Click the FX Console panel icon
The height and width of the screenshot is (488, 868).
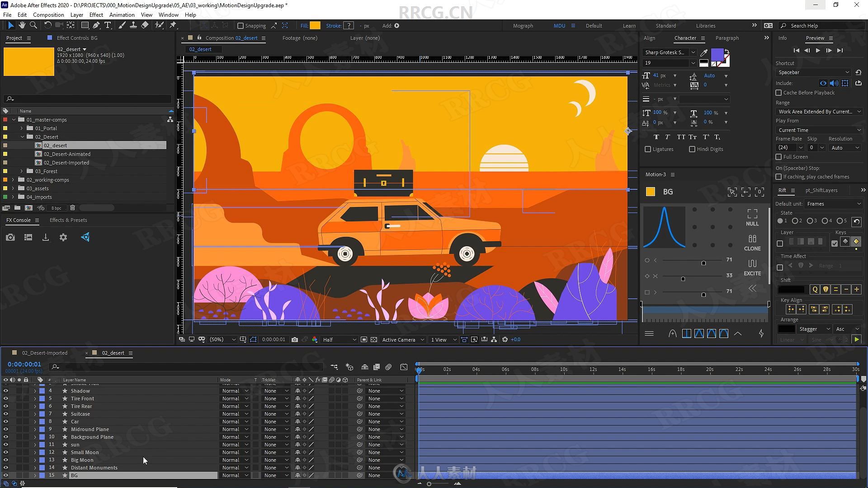click(86, 237)
